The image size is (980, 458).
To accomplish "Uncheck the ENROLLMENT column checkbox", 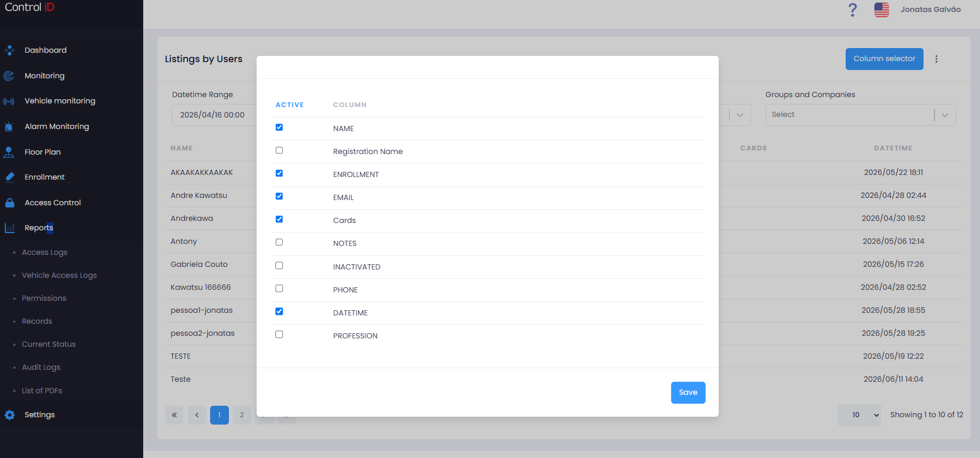I will (279, 173).
